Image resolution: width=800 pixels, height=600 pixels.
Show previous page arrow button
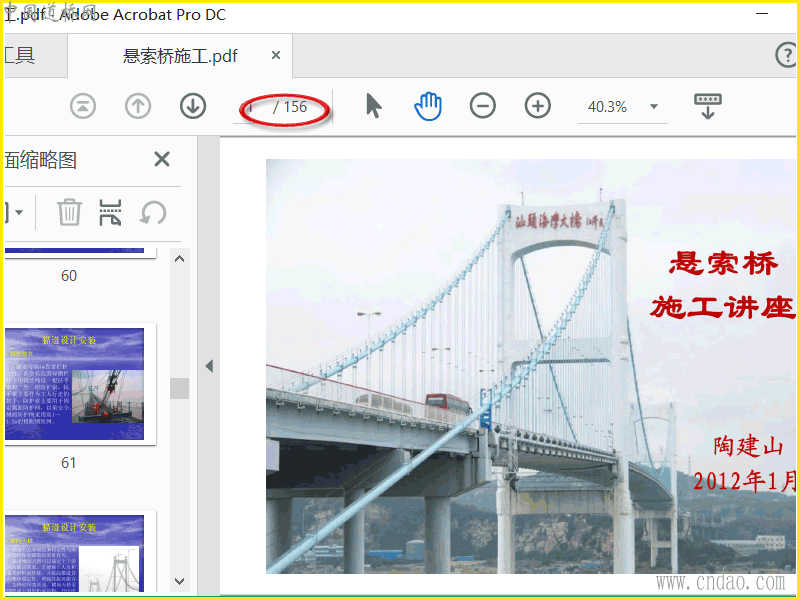pyautogui.click(x=138, y=107)
